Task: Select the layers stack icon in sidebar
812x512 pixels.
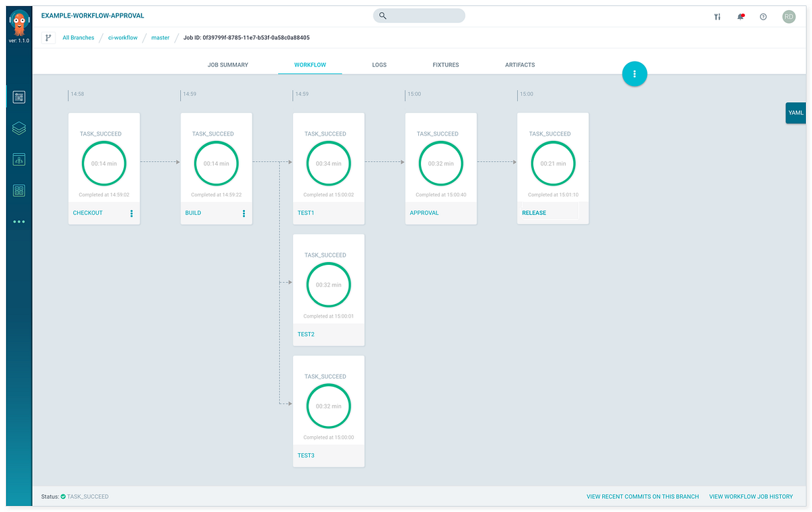Action: 18,127
